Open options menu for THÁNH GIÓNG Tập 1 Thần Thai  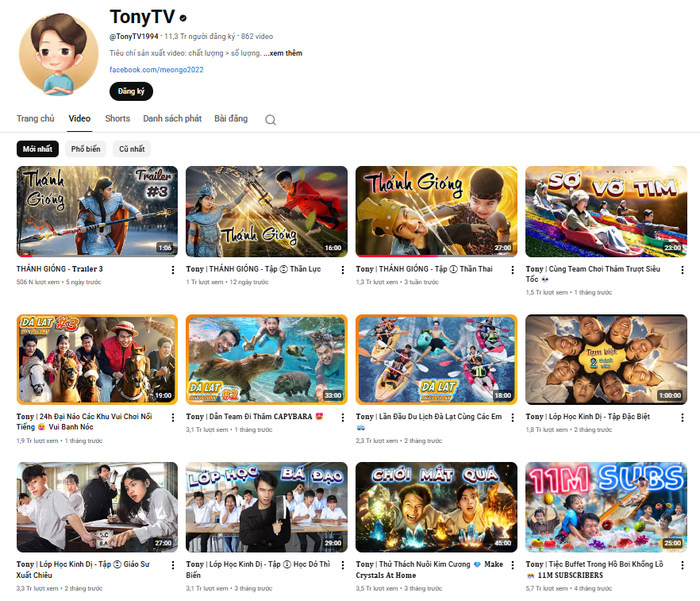[512, 270]
